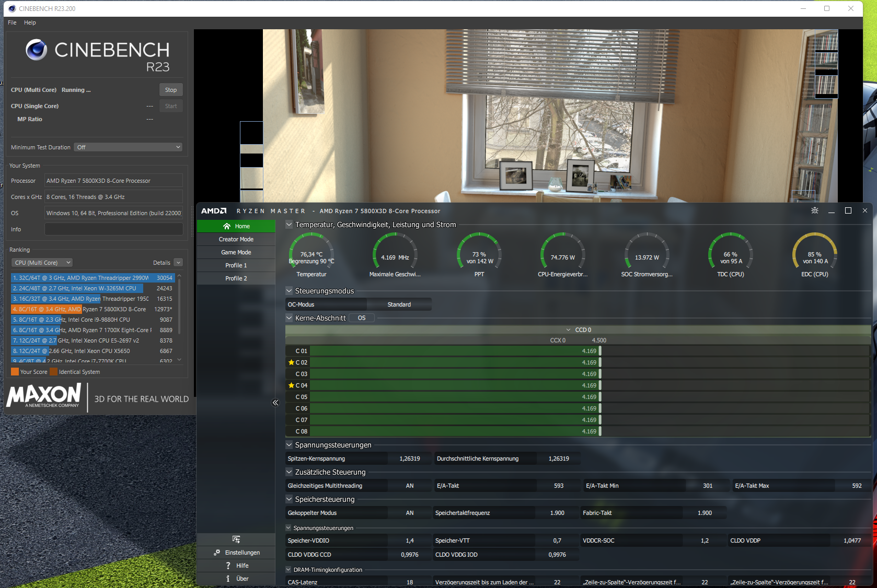Select Profile 2
Image resolution: width=877 pixels, height=588 pixels.
click(236, 278)
